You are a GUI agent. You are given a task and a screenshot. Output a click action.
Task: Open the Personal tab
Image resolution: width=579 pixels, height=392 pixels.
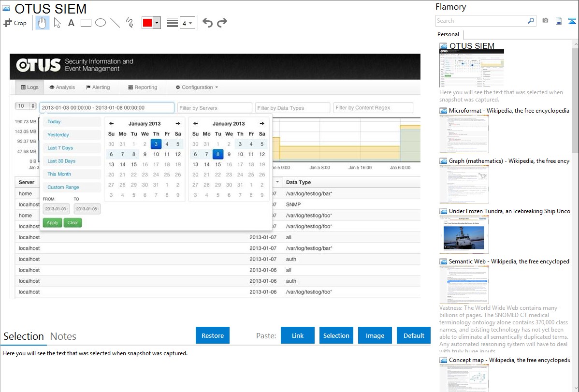point(449,34)
